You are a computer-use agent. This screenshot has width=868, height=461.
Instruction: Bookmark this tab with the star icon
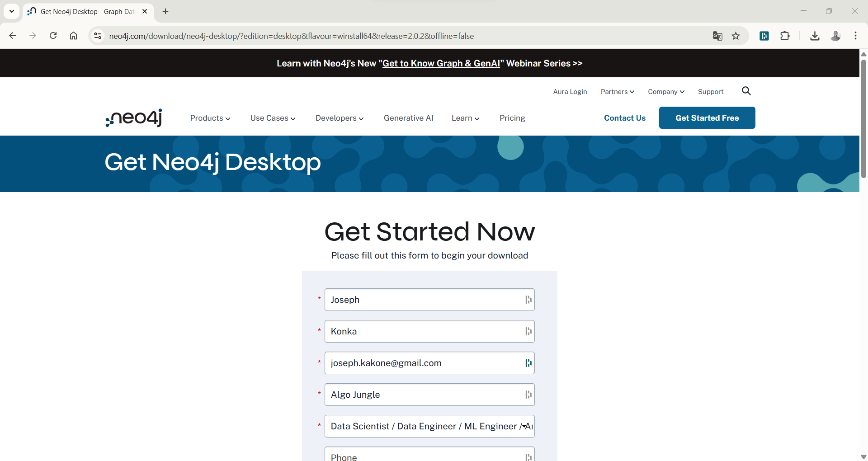pos(736,36)
